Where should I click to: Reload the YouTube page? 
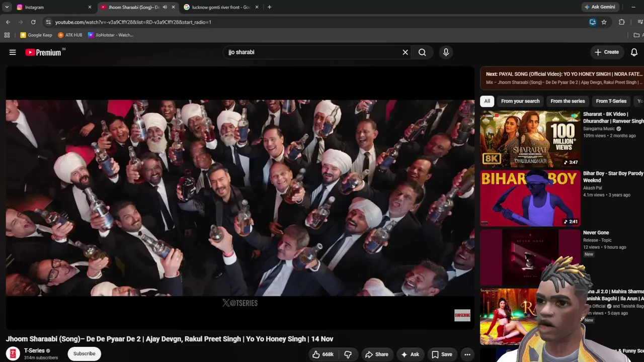pos(33,22)
